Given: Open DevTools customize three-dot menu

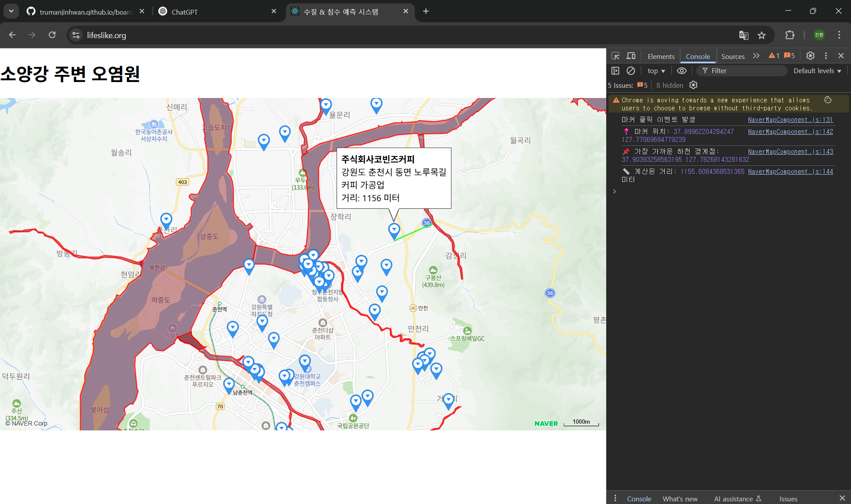Looking at the screenshot, I should 826,56.
